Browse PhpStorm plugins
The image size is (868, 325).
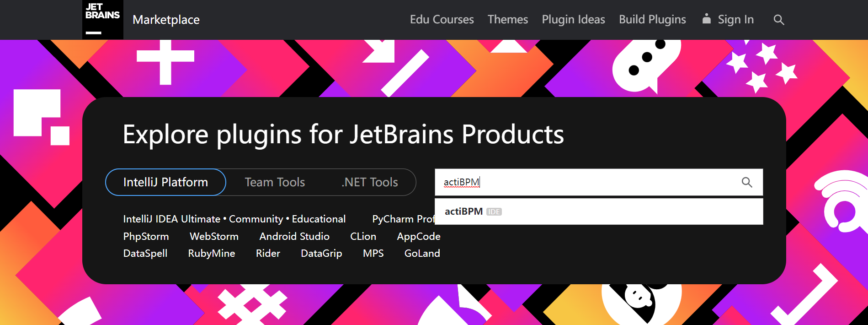146,236
